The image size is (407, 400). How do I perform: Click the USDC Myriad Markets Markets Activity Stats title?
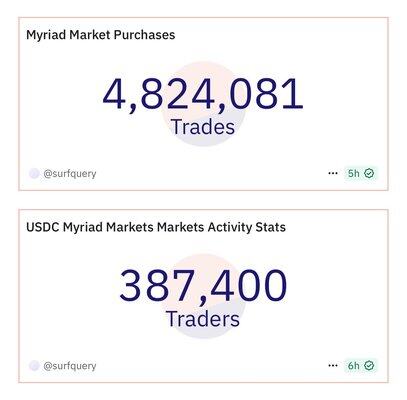coord(156,227)
